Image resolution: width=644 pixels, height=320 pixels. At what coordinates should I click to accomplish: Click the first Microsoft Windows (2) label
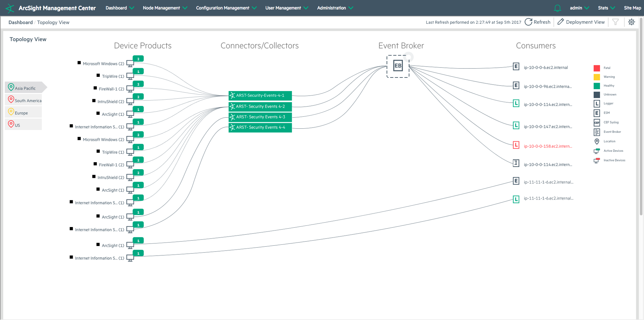pos(103,64)
